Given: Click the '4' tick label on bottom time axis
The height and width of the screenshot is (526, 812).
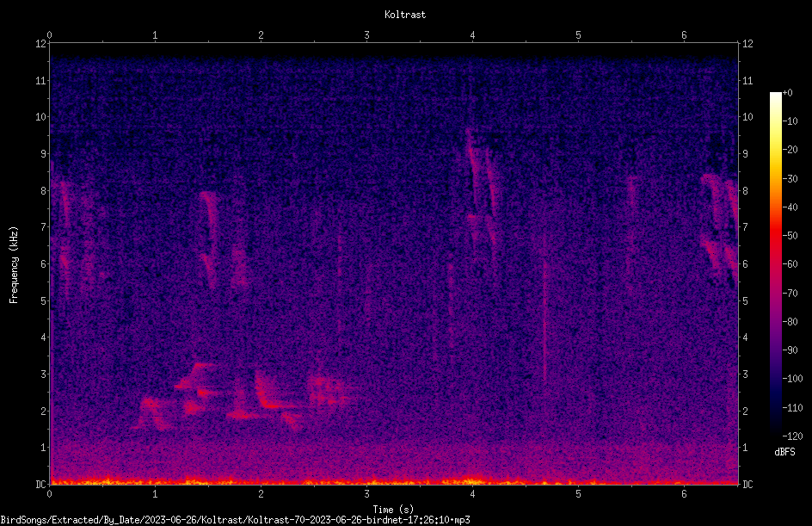Looking at the screenshot, I should pyautogui.click(x=472, y=494).
